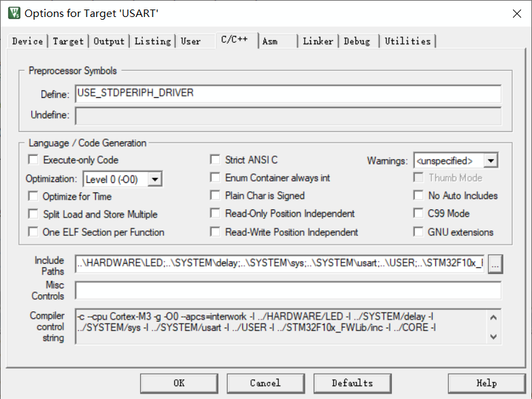Screen dimensions: 532x399
Task: Toggle Split Load and Store Multiple
Action: (x=33, y=214)
